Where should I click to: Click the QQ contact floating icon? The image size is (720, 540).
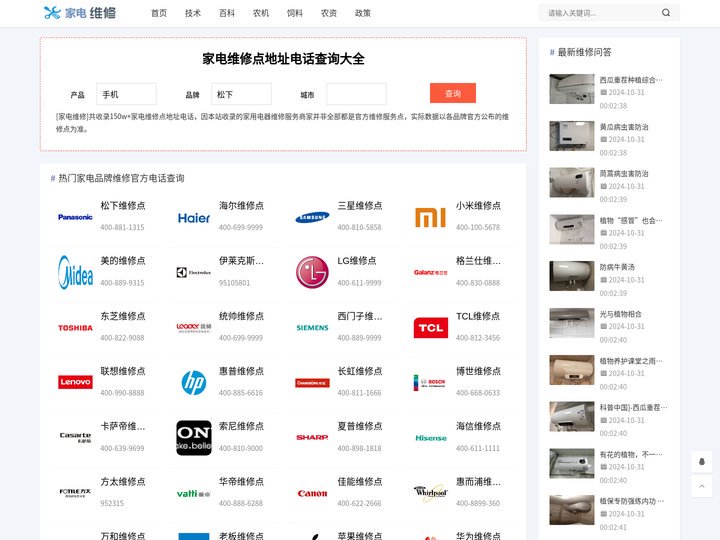(x=702, y=461)
